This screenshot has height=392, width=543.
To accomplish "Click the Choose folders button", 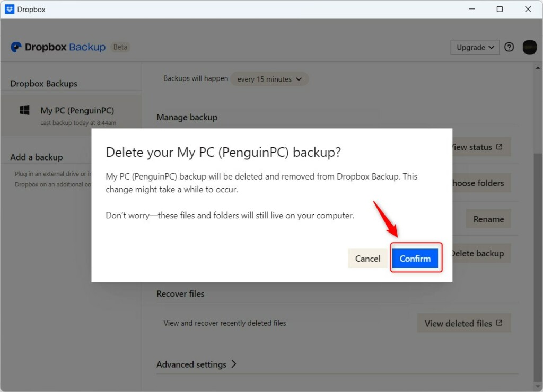I will [x=481, y=183].
